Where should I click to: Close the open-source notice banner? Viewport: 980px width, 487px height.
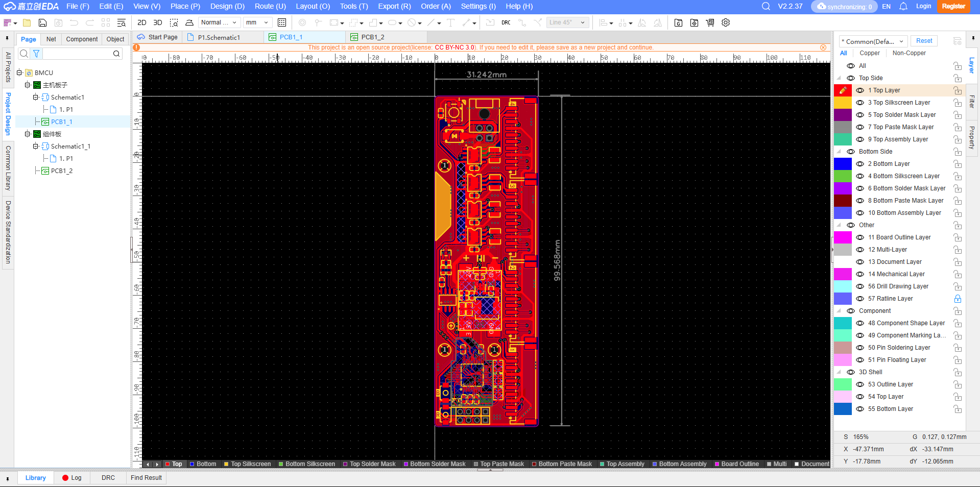tap(823, 47)
